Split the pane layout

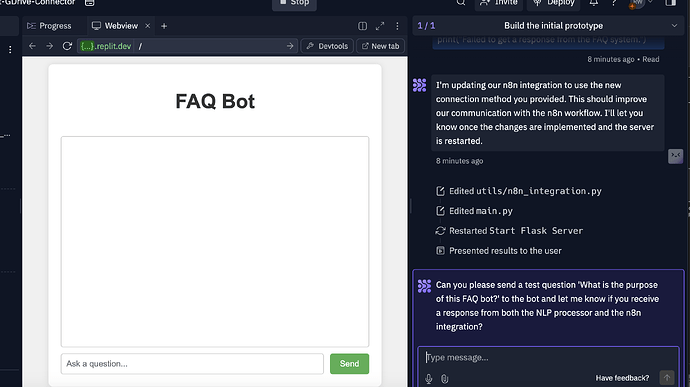[x=362, y=26]
